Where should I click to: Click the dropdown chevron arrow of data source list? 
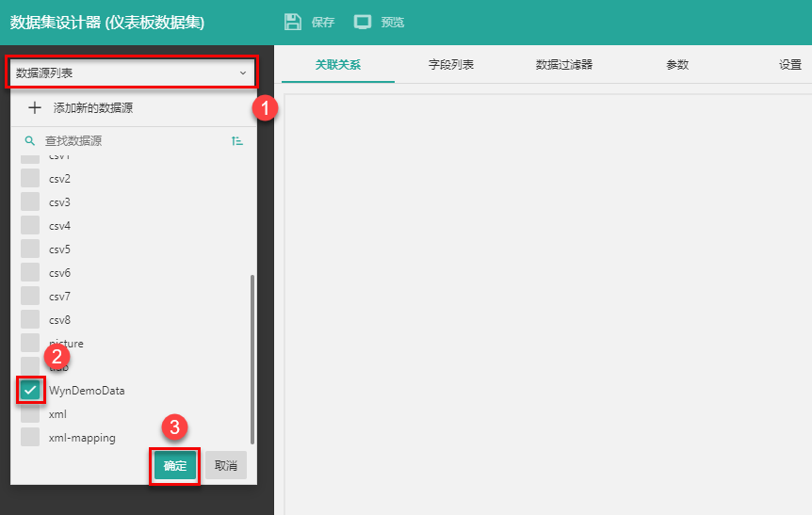pyautogui.click(x=242, y=72)
